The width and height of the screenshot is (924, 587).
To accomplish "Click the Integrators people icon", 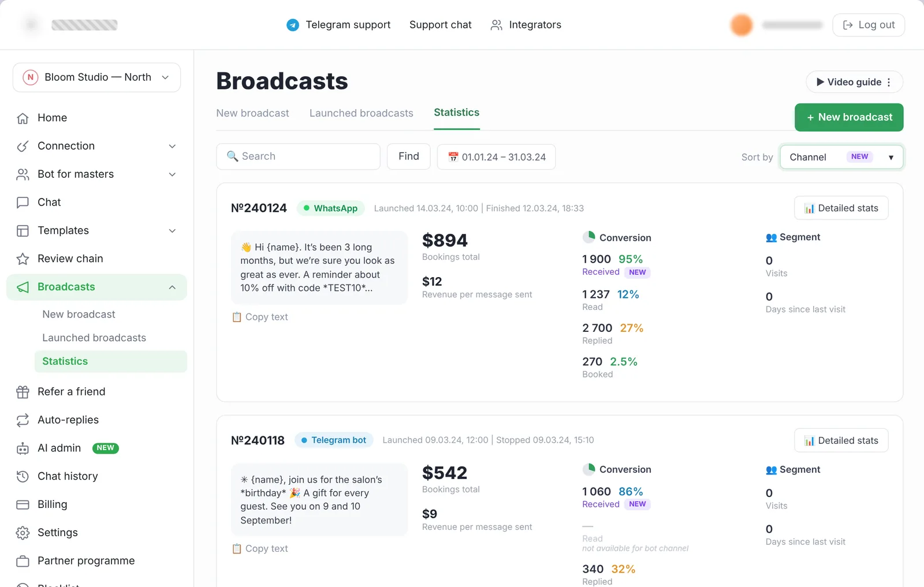I will coord(496,25).
